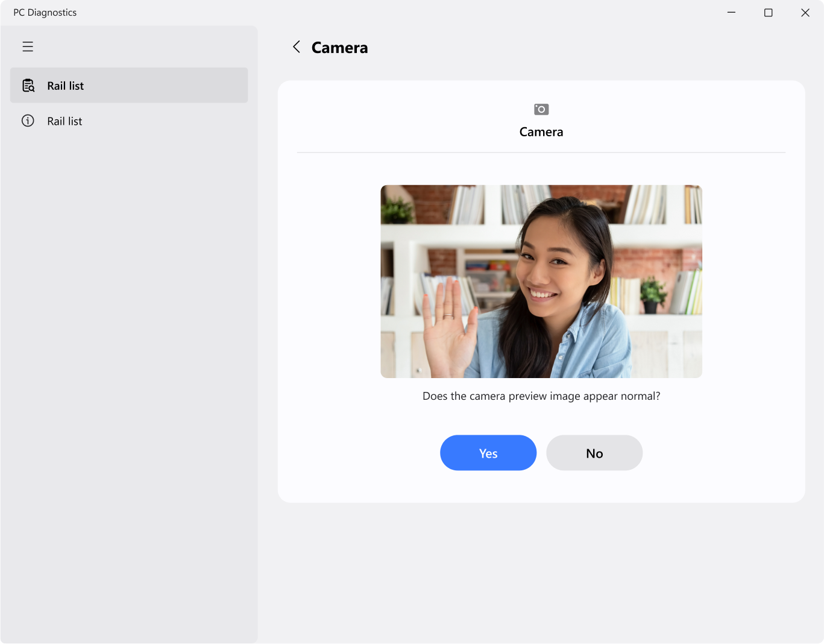Maximize the PC Diagnostics window
The height and width of the screenshot is (644, 824).
(x=768, y=13)
